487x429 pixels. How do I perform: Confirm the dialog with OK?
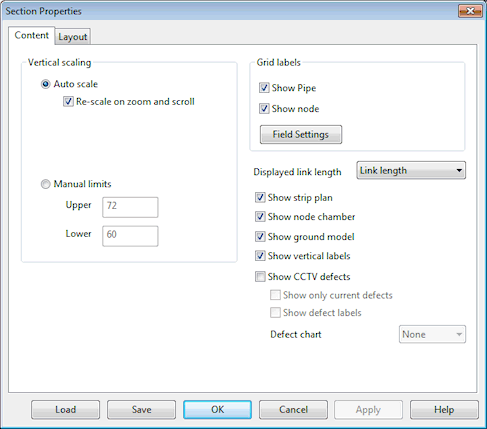click(x=217, y=410)
